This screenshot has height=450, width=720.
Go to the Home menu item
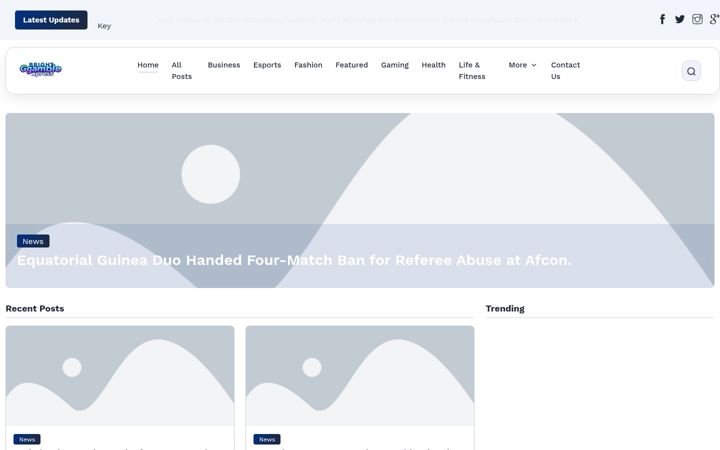click(148, 65)
